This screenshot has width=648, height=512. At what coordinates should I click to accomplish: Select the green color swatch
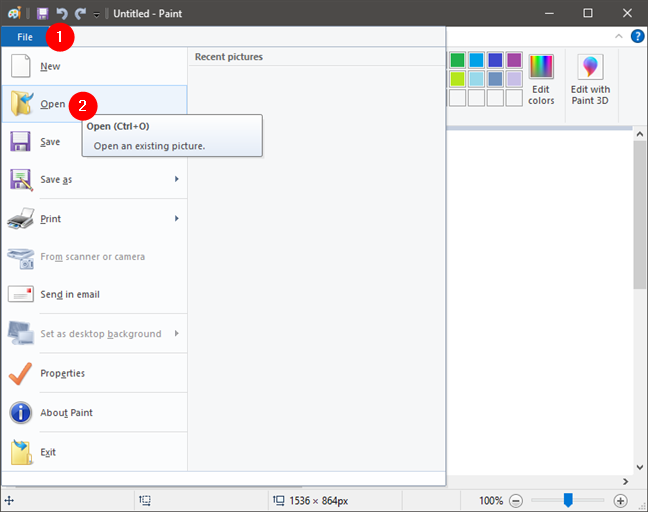tap(457, 60)
